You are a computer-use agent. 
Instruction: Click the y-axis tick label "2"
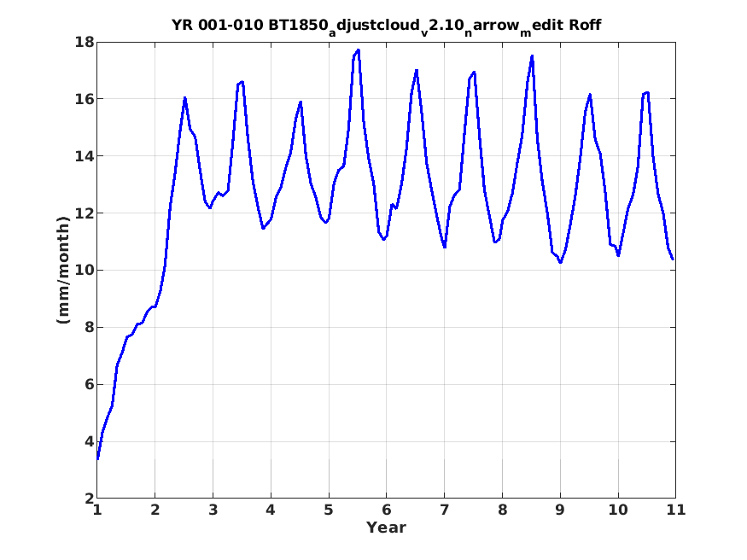89,499
